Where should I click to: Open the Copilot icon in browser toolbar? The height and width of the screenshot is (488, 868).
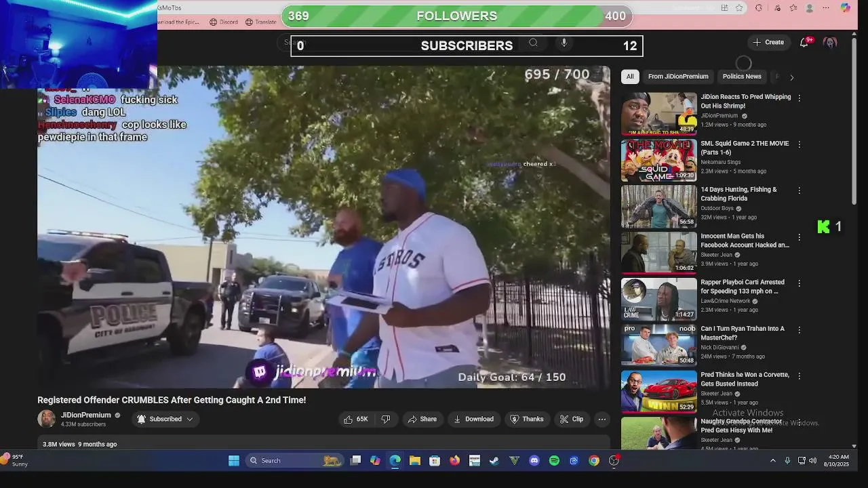point(845,8)
